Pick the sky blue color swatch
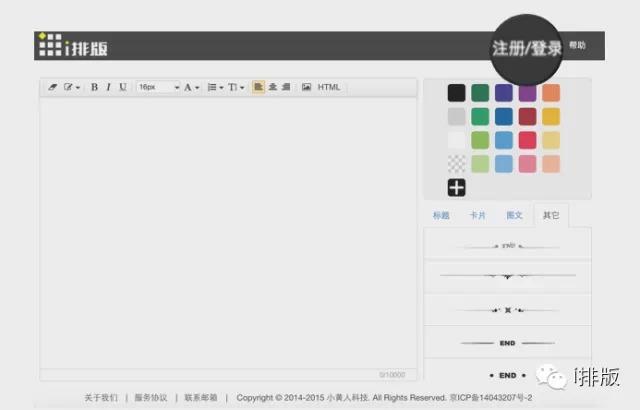640x410 pixels. 504,140
